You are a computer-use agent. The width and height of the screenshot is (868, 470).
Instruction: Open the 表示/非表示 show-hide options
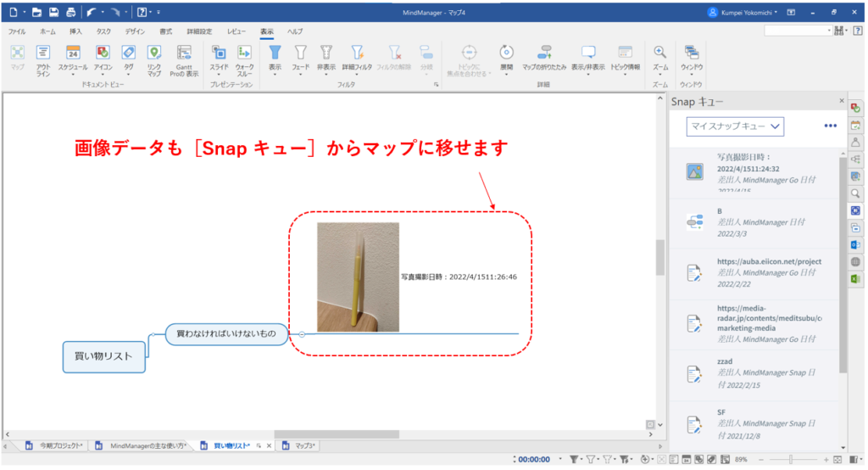[x=588, y=59]
